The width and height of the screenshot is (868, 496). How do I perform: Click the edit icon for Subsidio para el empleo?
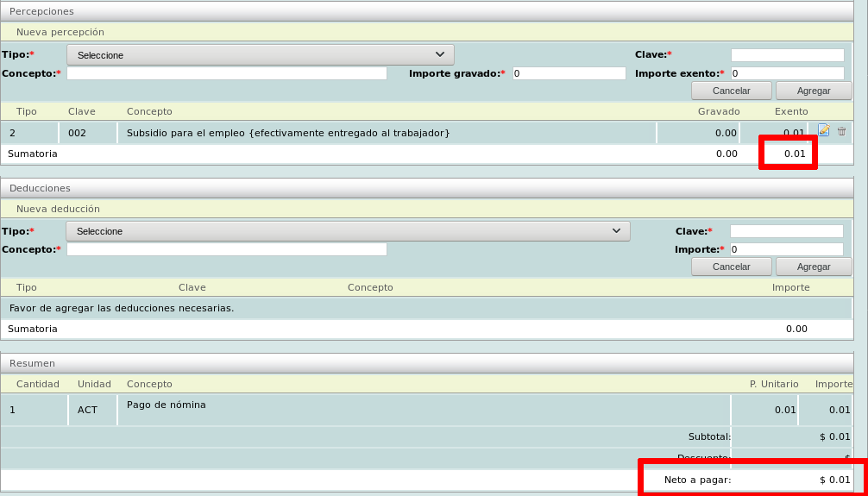[824, 131]
